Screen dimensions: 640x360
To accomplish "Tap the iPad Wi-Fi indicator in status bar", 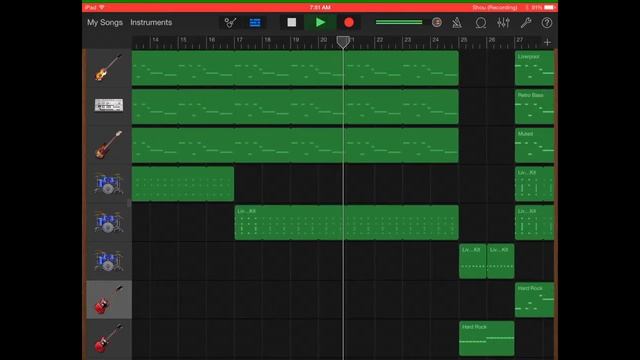I will (x=95, y=7).
